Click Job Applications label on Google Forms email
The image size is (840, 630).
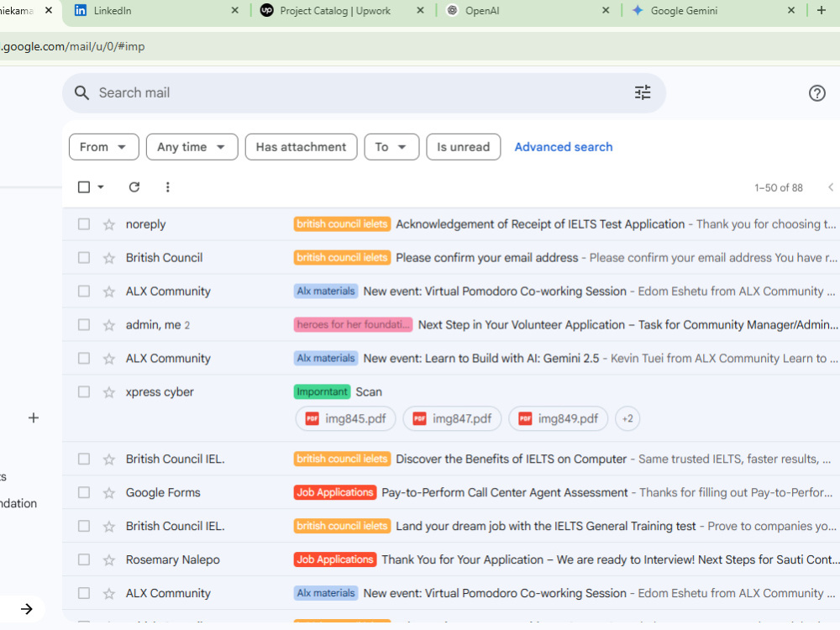pos(335,492)
